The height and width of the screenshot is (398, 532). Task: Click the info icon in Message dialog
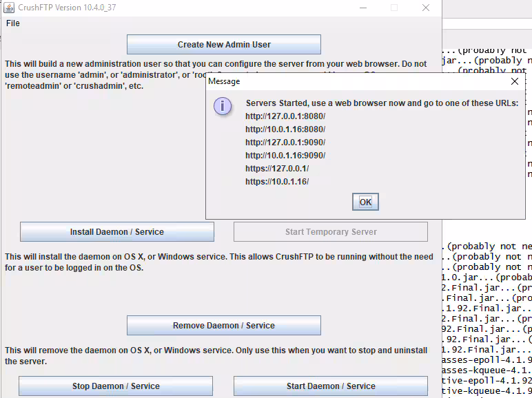point(223,106)
